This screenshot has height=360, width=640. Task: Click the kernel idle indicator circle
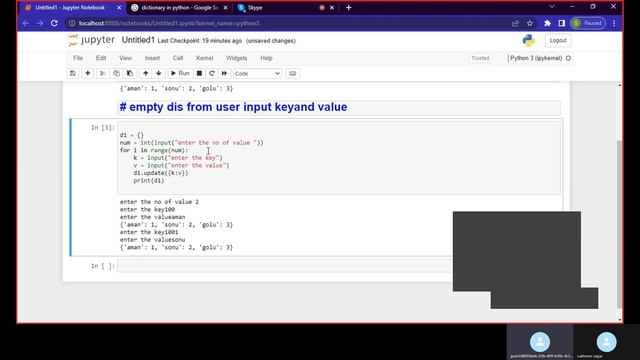coord(568,58)
